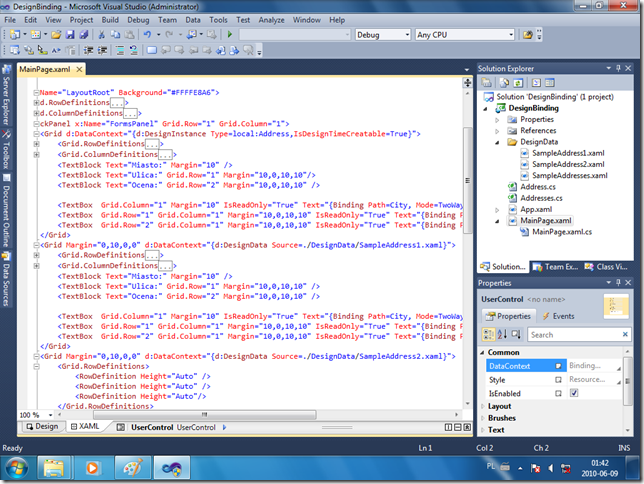The image size is (644, 484).
Task: Open the Any CPU platform dropdown
Action: (511, 35)
